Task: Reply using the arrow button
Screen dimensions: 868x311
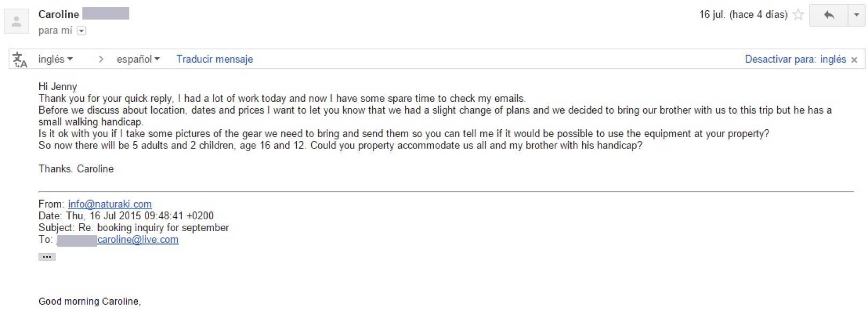Action: pos(828,15)
